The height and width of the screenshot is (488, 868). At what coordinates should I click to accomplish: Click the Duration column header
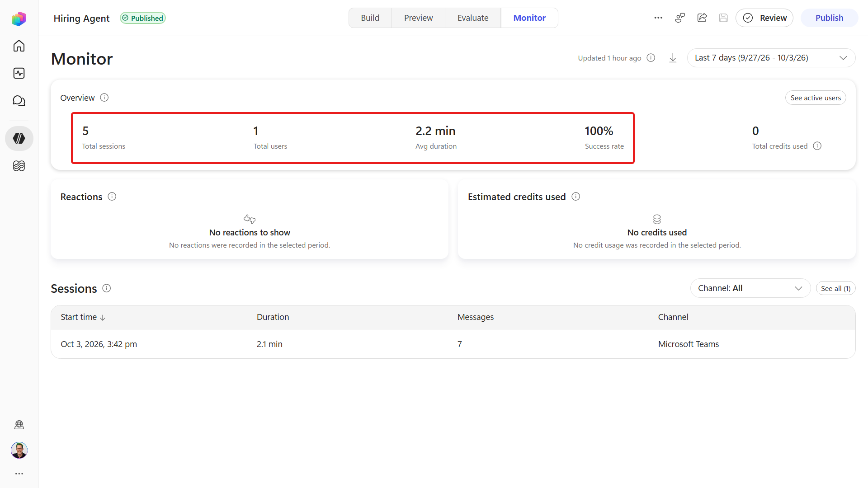point(273,317)
